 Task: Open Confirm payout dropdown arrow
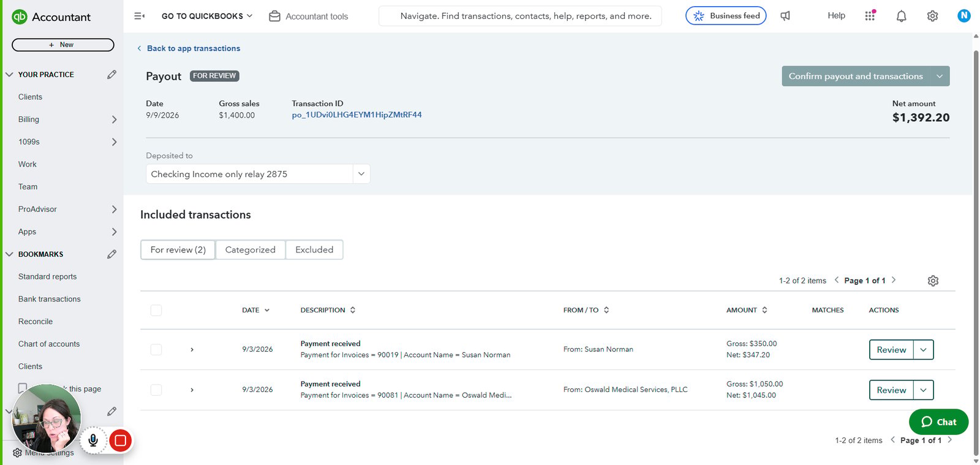point(940,76)
